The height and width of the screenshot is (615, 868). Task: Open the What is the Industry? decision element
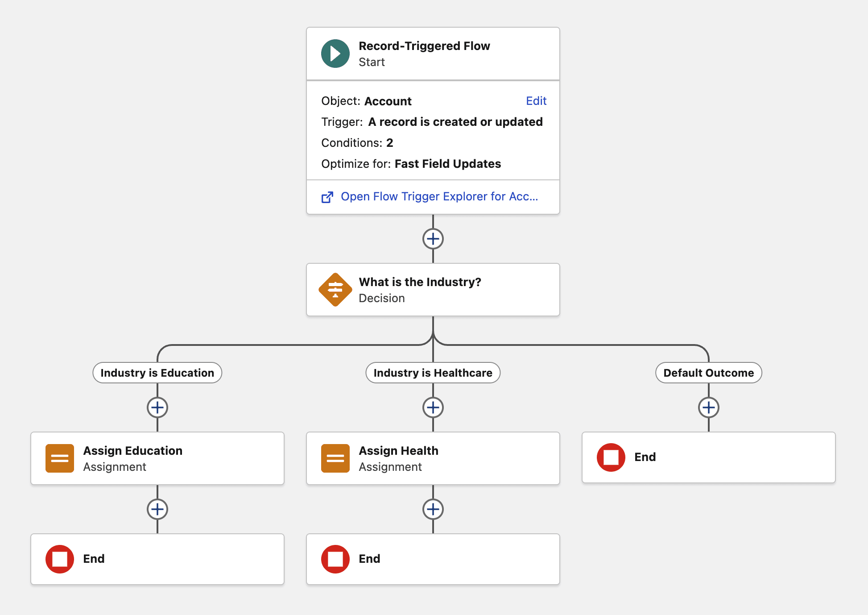tap(420, 290)
